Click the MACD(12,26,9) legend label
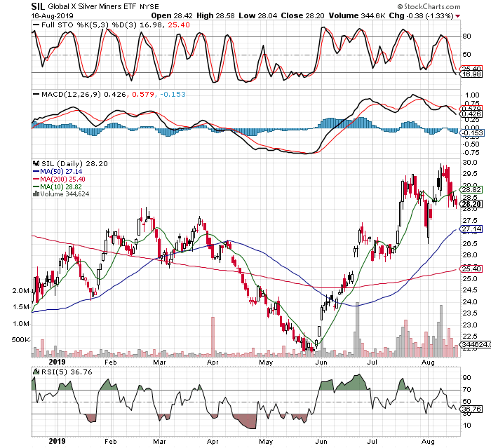Viewport: 491px width, 448px height. coord(71,94)
